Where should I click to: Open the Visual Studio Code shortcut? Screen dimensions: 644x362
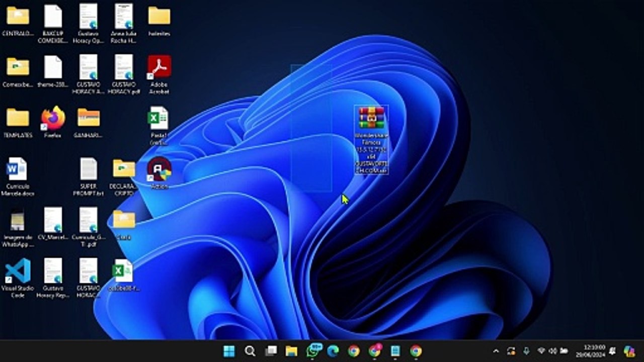(x=18, y=271)
